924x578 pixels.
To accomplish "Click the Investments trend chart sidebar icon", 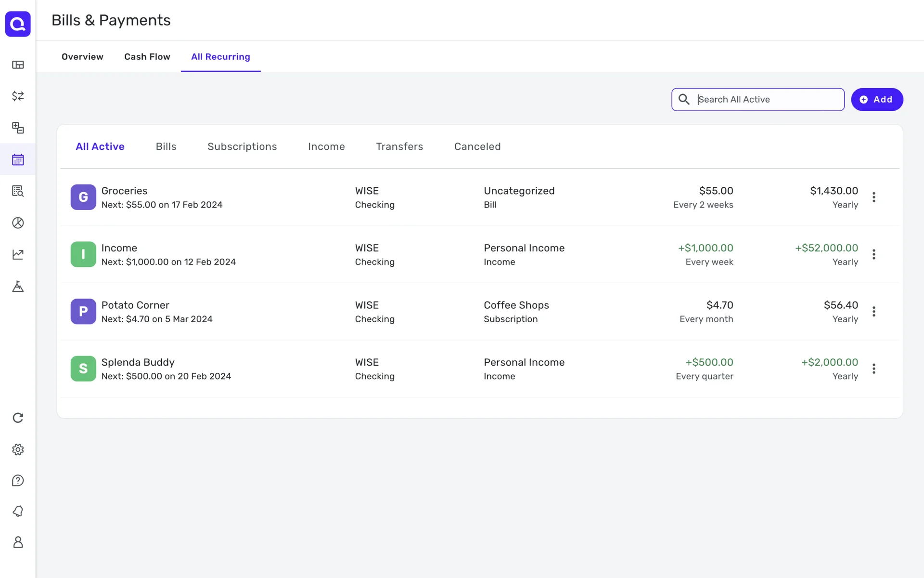I will (18, 254).
